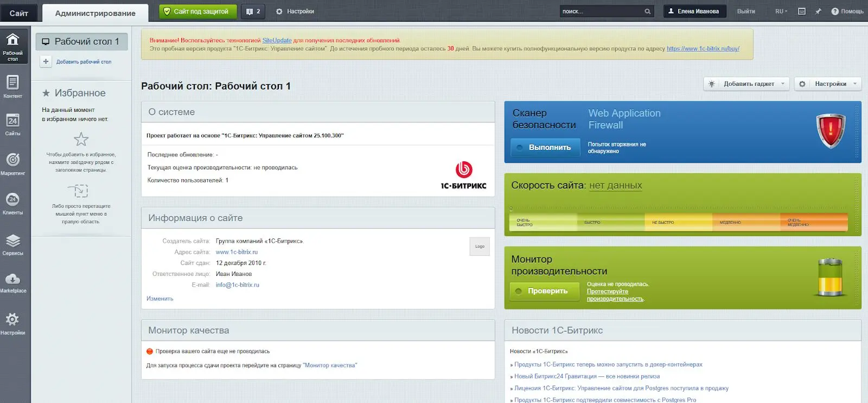Open the Маркетинг sidebar section
Viewport: 868px width, 403px height.
point(12,163)
